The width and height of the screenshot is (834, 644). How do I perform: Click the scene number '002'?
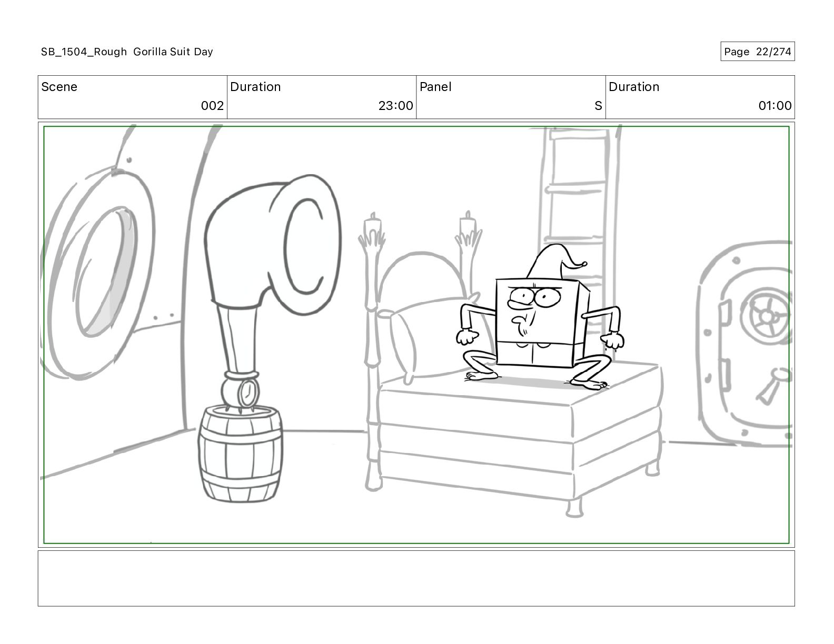click(x=212, y=106)
